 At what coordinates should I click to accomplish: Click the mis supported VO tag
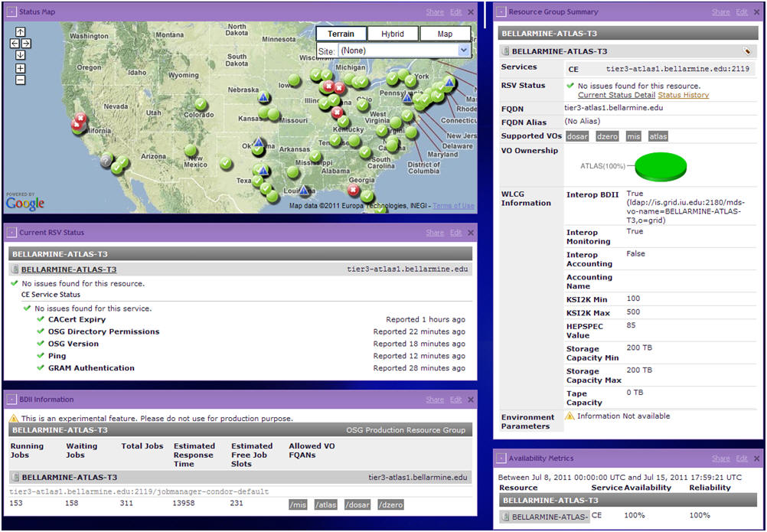click(634, 137)
